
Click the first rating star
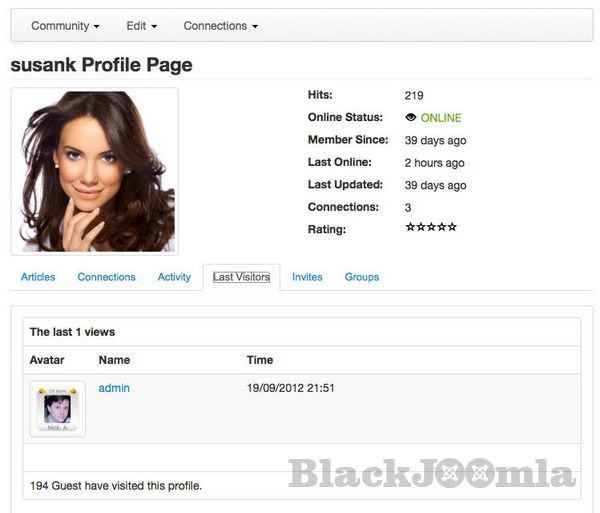(410, 227)
